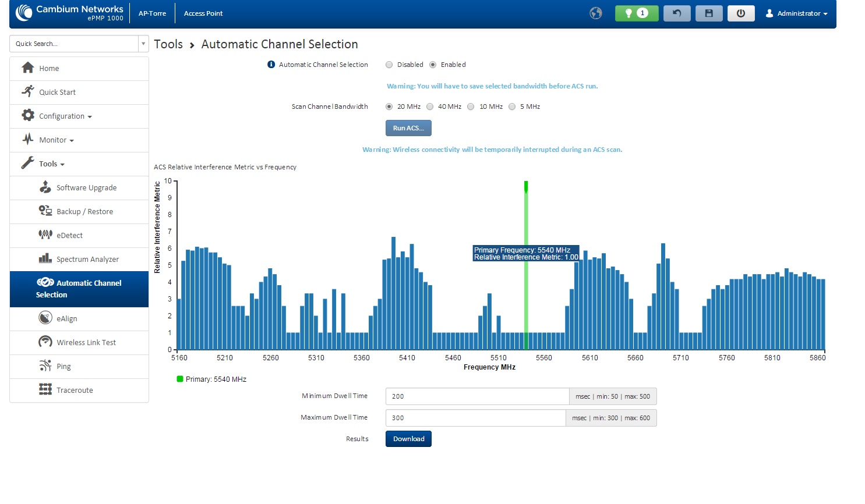Screen dimensions: 865x504
Task: Click the Maximum Dwell Time input field
Action: coord(475,418)
